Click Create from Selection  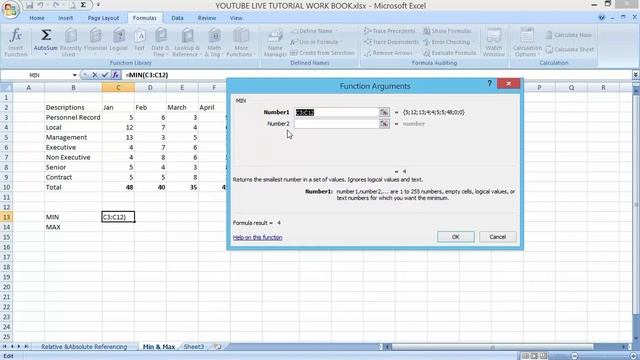point(322,53)
